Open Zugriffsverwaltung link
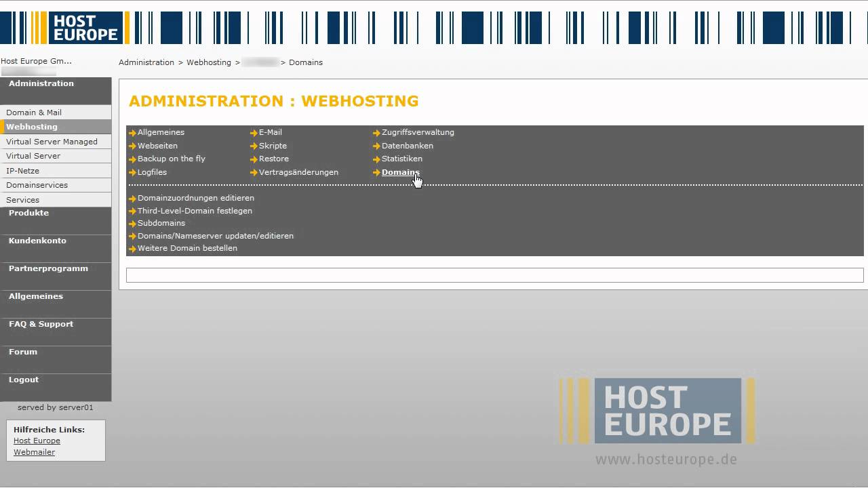 coord(418,132)
